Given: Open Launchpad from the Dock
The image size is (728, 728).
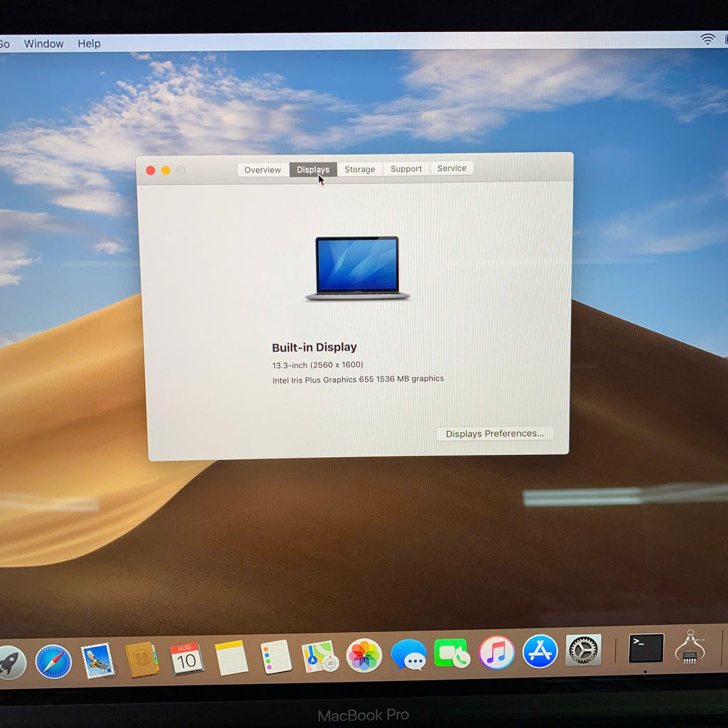Looking at the screenshot, I should pyautogui.click(x=10, y=663).
